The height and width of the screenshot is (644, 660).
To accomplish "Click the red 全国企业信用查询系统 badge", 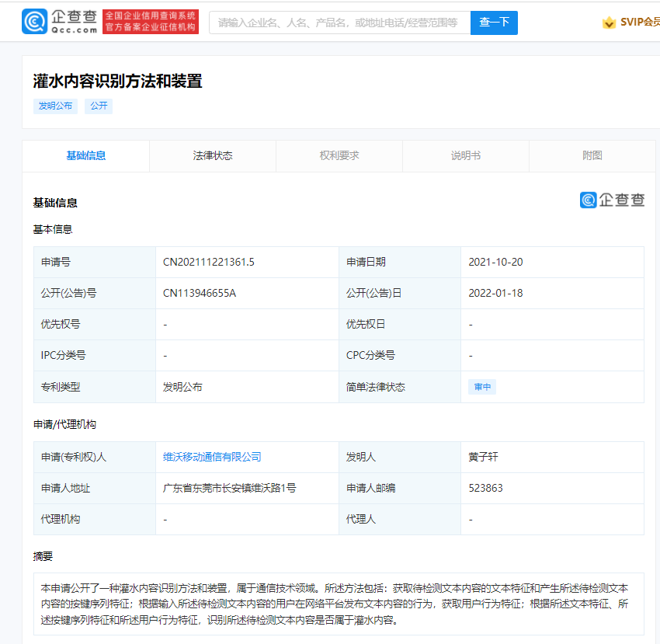I will point(150,21).
